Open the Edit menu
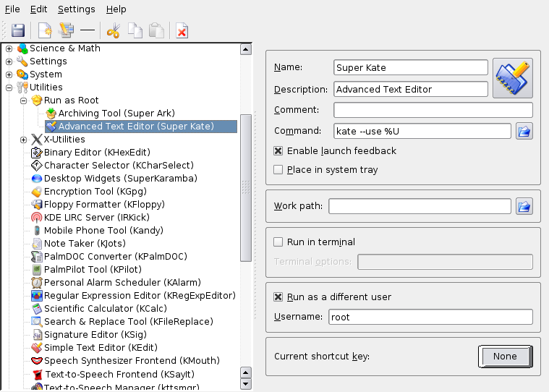The width and height of the screenshot is (549, 392). click(x=38, y=9)
